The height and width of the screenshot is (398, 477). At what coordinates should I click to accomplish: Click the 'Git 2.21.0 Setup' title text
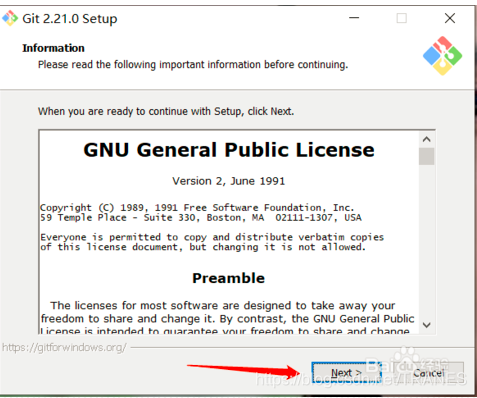coord(70,18)
